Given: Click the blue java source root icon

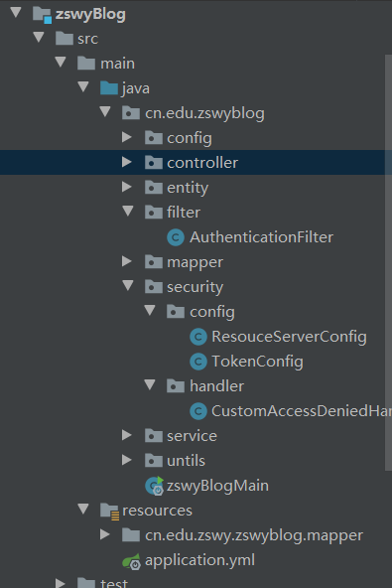Looking at the screenshot, I should [x=109, y=88].
